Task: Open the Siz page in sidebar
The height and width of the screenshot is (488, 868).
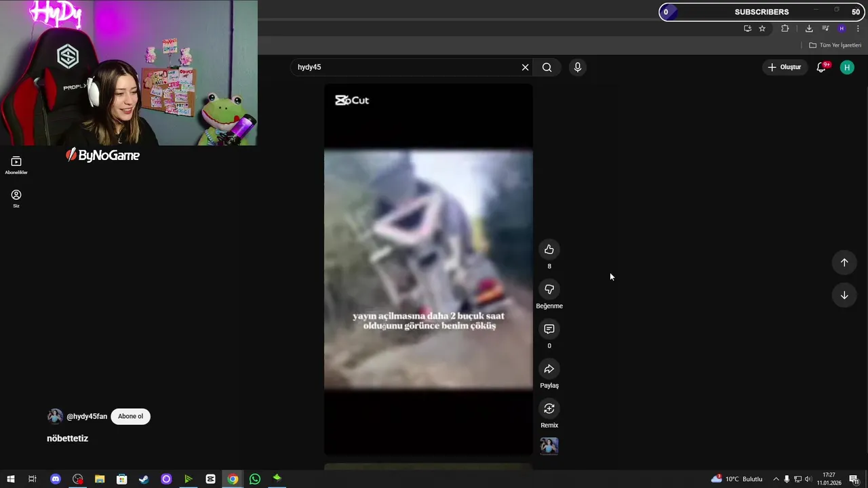Action: [16, 199]
